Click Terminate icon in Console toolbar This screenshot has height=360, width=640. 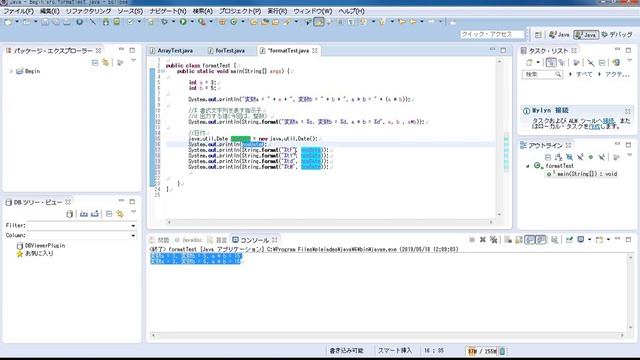(472, 240)
